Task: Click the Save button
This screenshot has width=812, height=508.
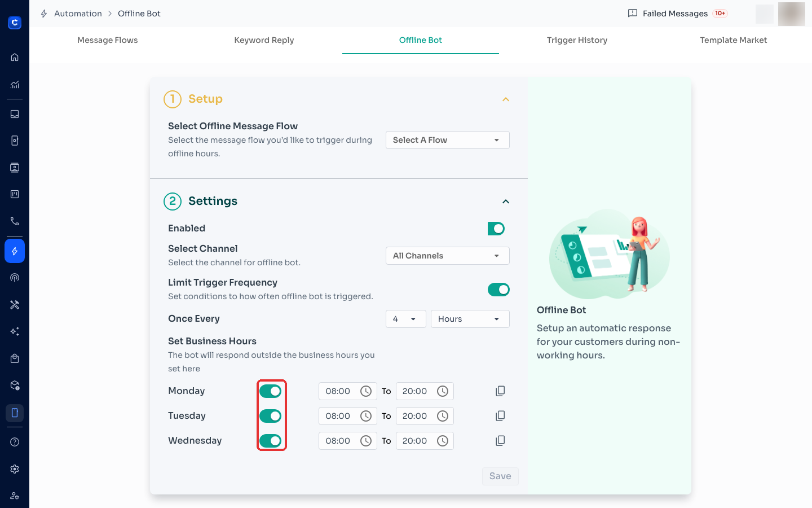Action: coord(500,476)
